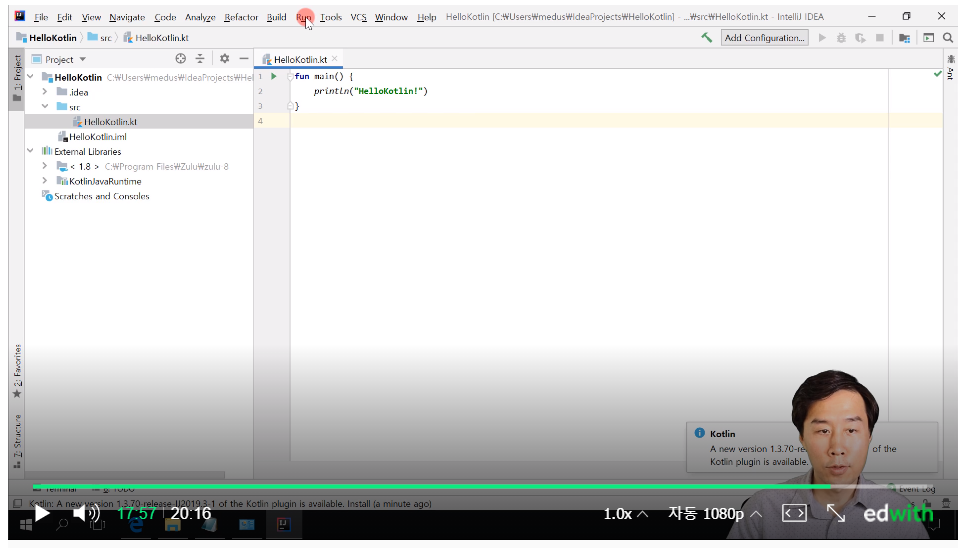Click the Windows Start button
Screen dimensions: 970x548
coord(26,526)
